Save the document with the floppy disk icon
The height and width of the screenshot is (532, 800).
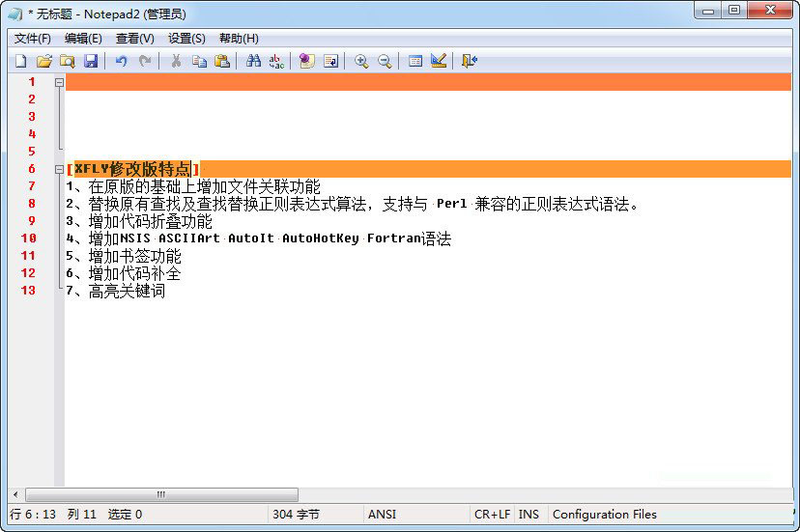[91, 61]
